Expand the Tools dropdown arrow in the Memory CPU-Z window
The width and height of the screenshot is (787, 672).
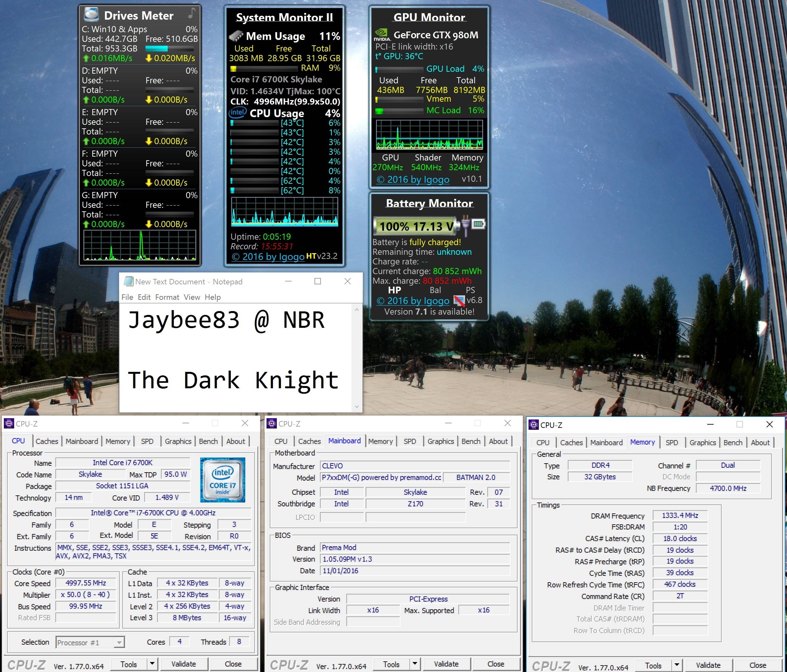coord(677,665)
